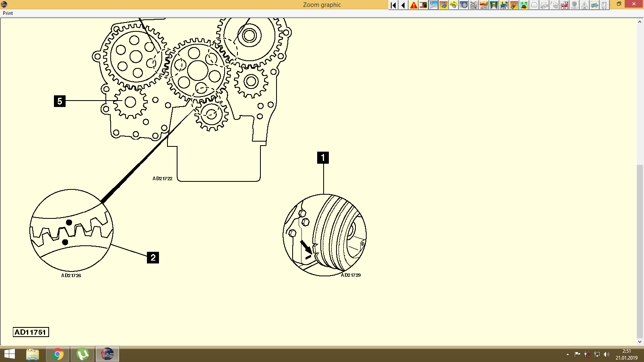Viewport: 644px width, 362px height.
Task: Launch Chrome from the taskbar
Action: click(58, 354)
